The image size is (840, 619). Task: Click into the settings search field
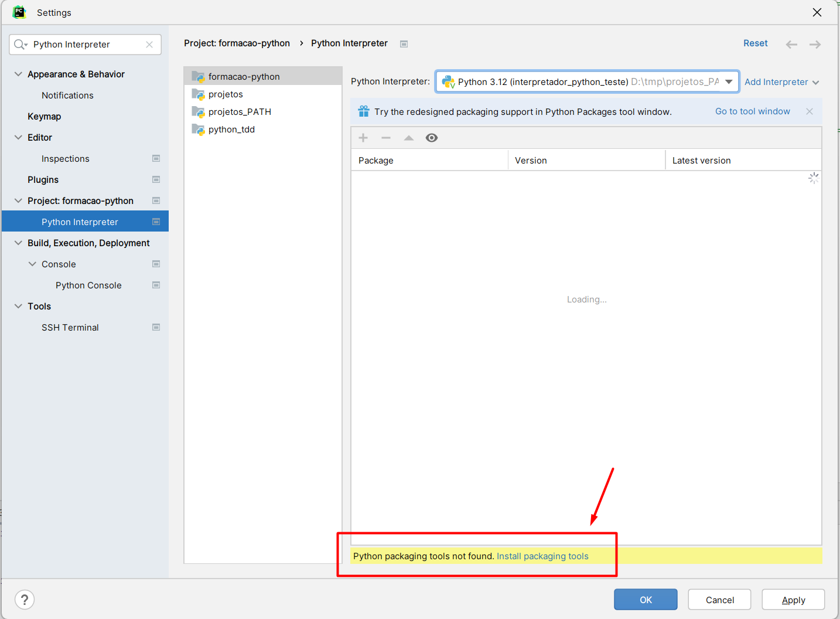[86, 45]
